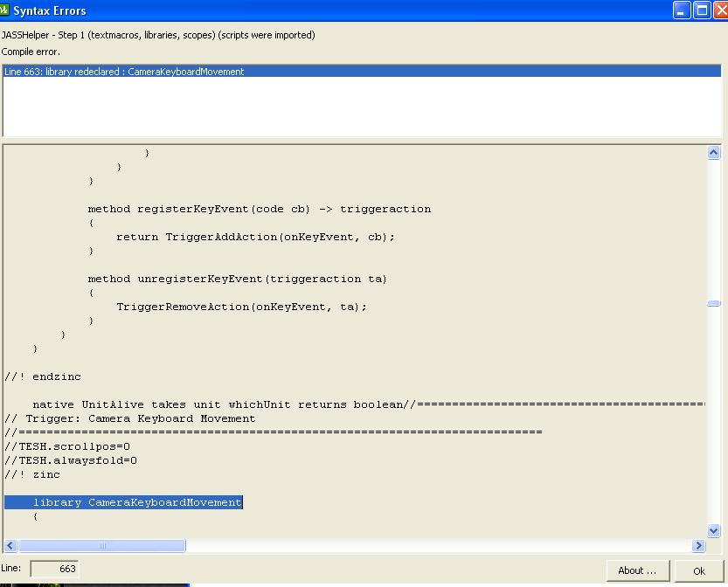Click the horizontal scroll left arrow

click(x=10, y=546)
